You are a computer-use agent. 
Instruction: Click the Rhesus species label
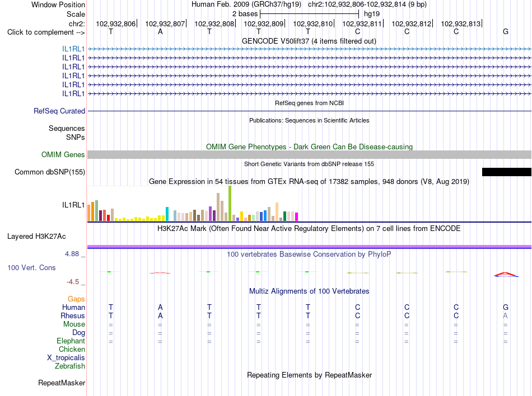[x=73, y=315]
